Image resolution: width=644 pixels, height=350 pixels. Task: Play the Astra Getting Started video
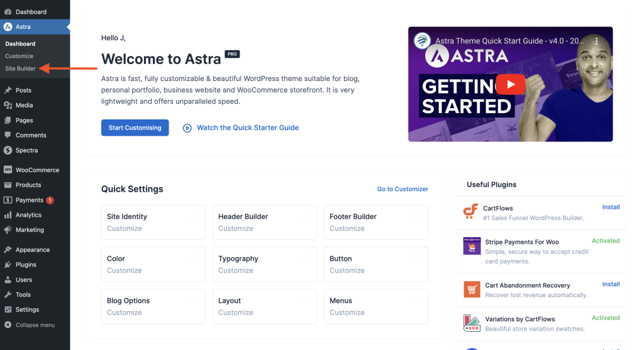point(511,84)
